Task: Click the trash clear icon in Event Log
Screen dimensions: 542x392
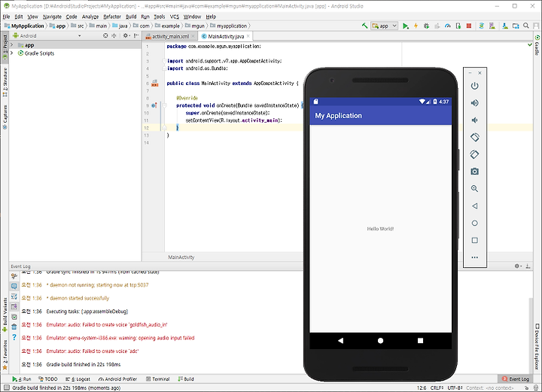Action: pyautogui.click(x=14, y=327)
